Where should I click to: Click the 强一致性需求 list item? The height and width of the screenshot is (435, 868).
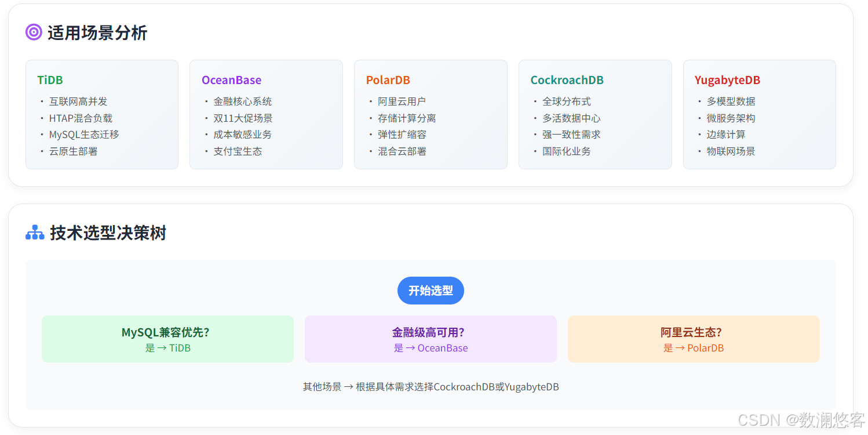pos(571,135)
